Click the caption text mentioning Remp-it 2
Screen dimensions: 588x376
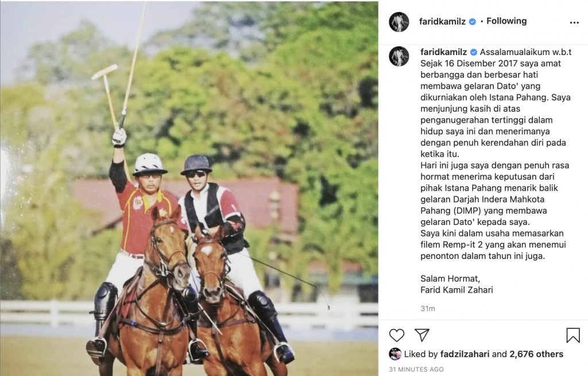[x=493, y=245]
